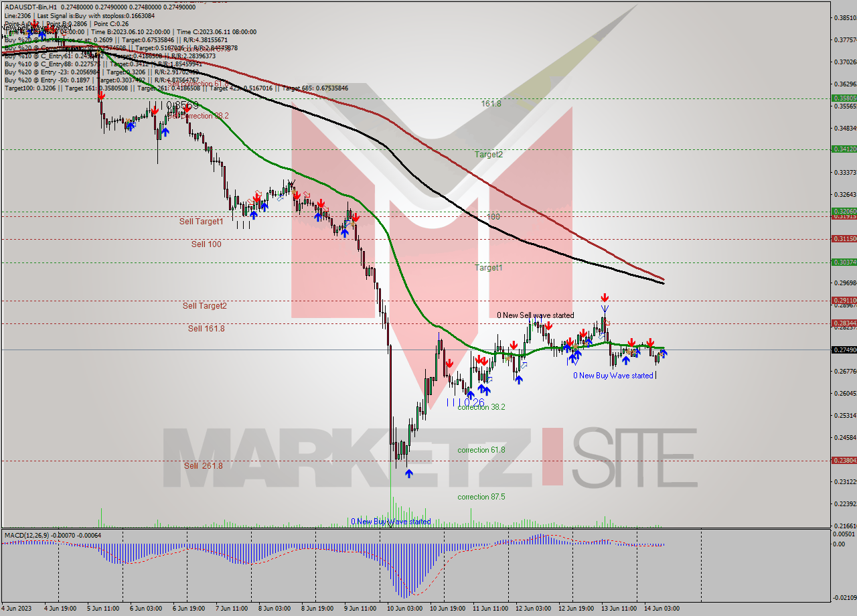The image size is (857, 616).
Task: Click the green 0.35805 price tag
Action: (844, 98)
